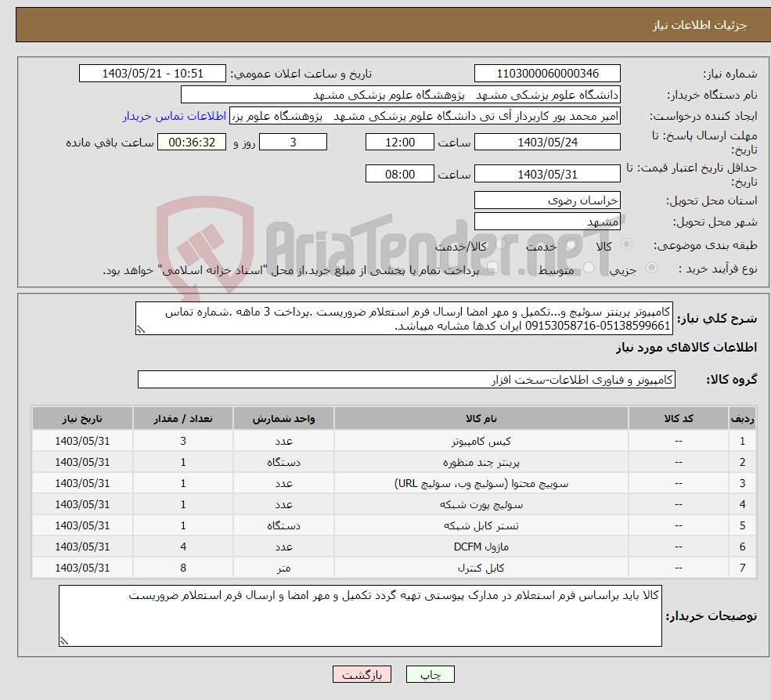Click the response deadline date 1403/05/24

[547, 143]
